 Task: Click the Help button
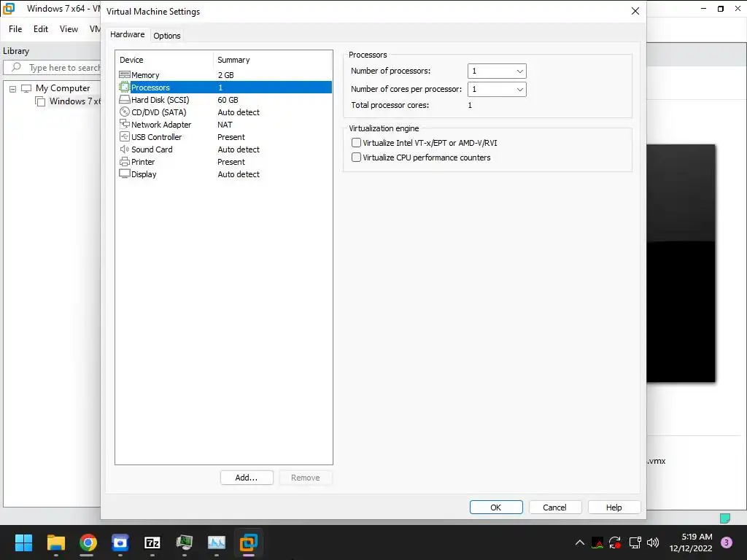(614, 507)
